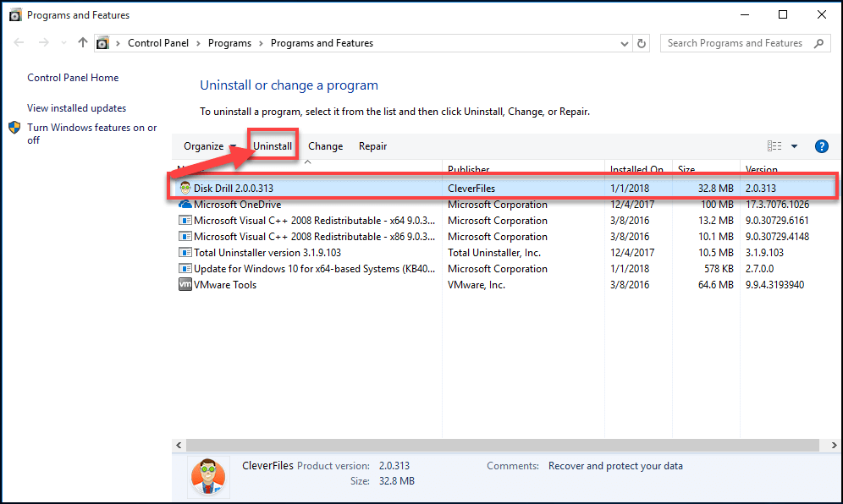Click CleverFiles publisher cell
The width and height of the screenshot is (843, 504).
pos(471,188)
